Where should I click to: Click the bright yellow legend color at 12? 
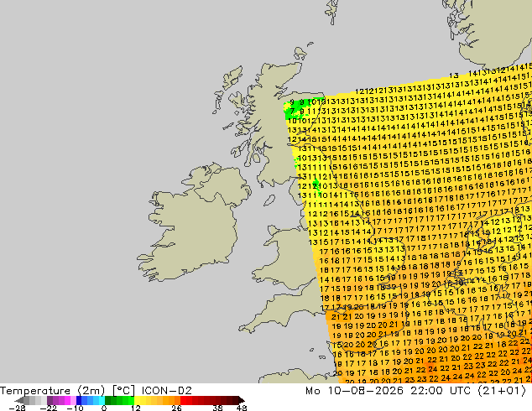tap(137, 400)
